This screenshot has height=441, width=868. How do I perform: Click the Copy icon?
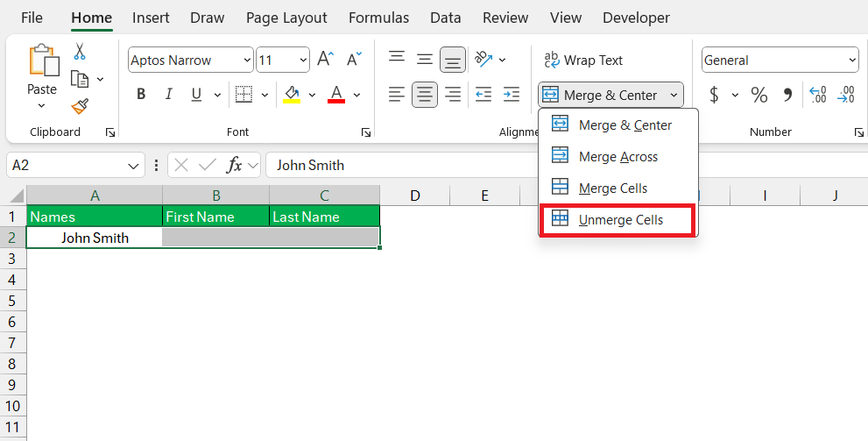click(x=80, y=79)
